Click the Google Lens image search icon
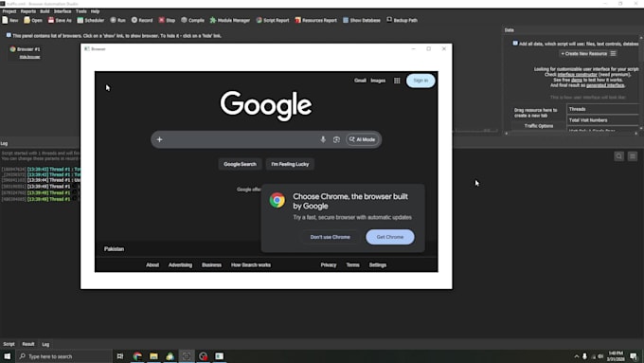 336,139
